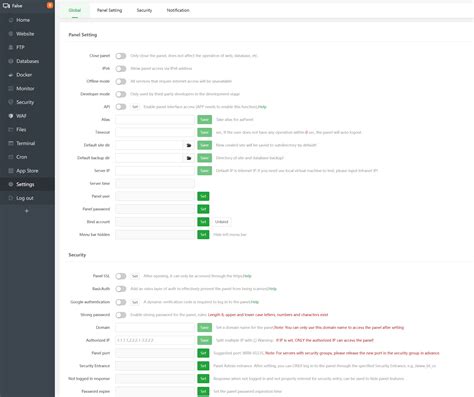
Task: Toggle the Strong password switch
Action: [x=121, y=315]
